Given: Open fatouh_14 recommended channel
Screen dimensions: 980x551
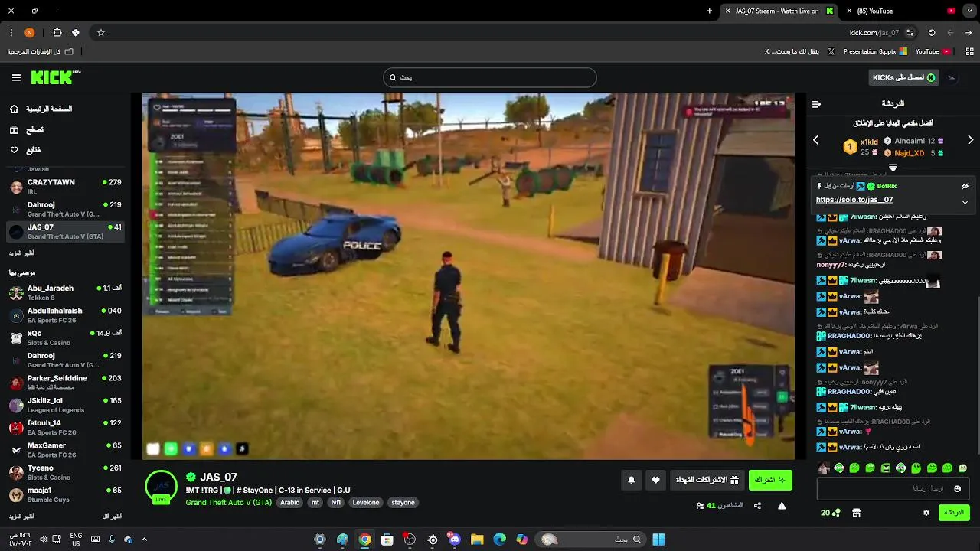Looking at the screenshot, I should (64, 427).
